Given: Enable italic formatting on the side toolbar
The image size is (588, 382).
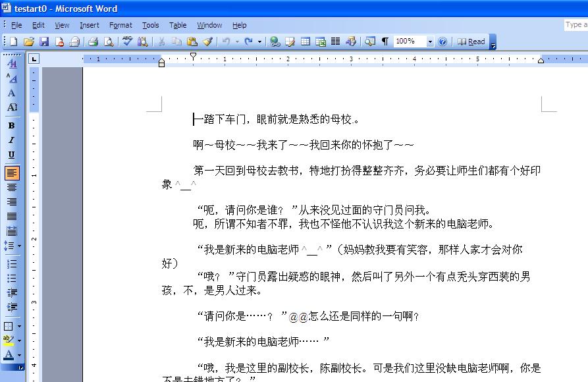Looking at the screenshot, I should click(x=12, y=140).
